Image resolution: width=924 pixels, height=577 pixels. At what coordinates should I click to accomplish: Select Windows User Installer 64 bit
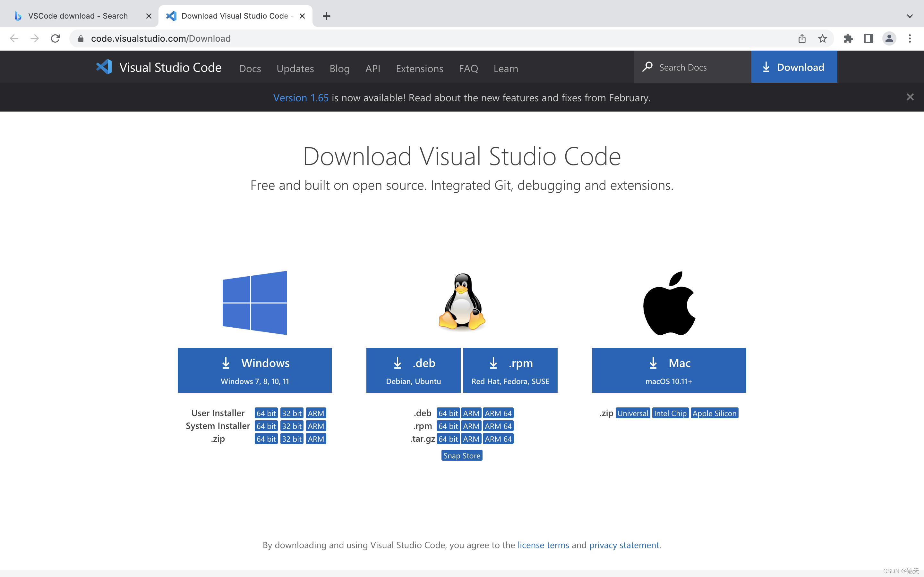(x=266, y=413)
